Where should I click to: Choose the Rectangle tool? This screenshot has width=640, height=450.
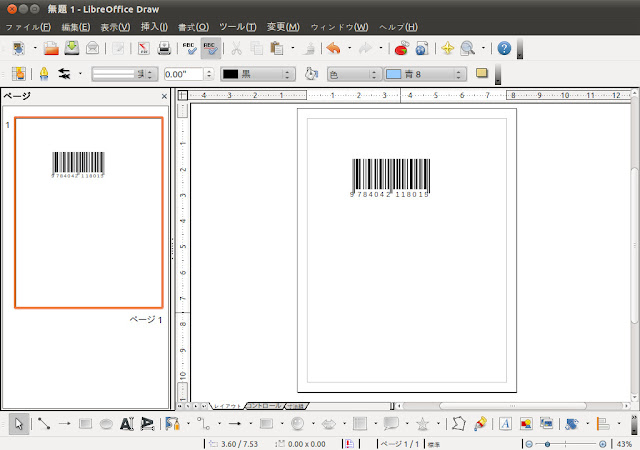tap(85, 424)
